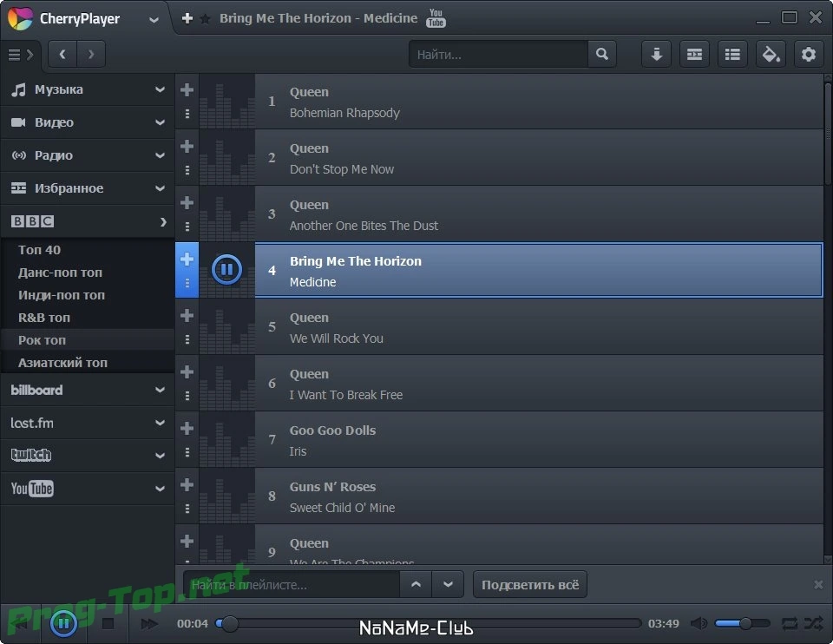
Task: Add Sweet Child O' Mine with plus
Action: point(187,484)
